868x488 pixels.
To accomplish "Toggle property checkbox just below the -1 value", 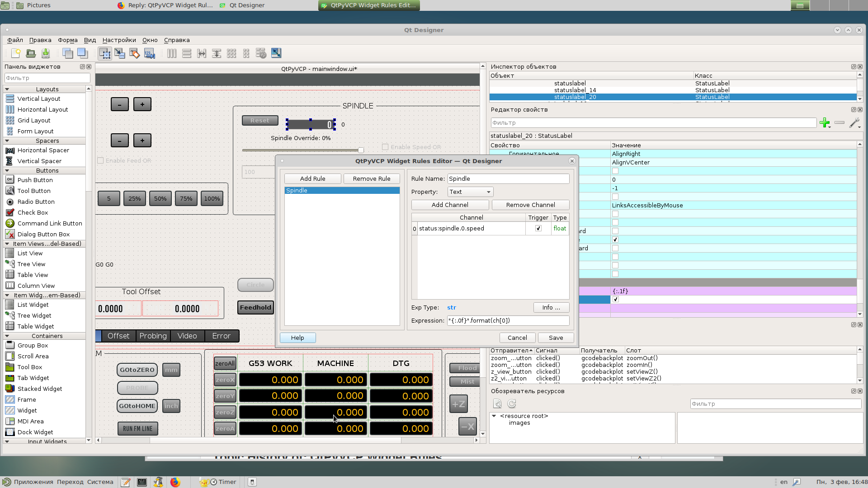I will (x=615, y=197).
